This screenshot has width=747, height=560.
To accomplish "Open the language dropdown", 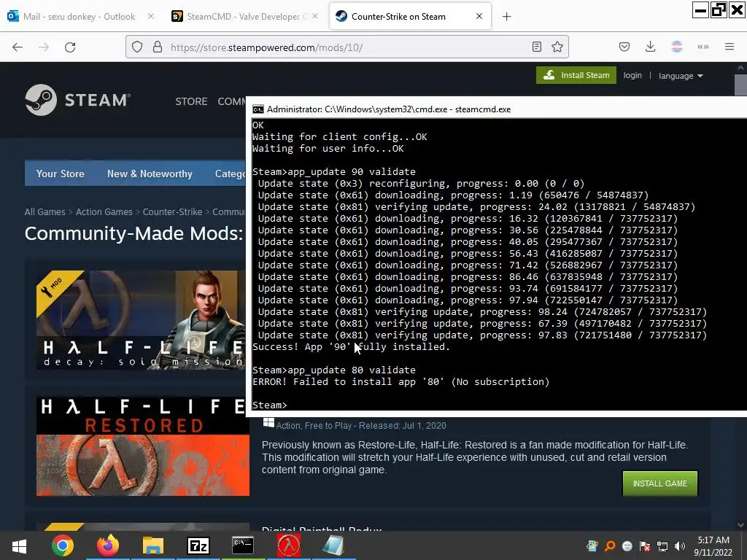I will pyautogui.click(x=681, y=76).
